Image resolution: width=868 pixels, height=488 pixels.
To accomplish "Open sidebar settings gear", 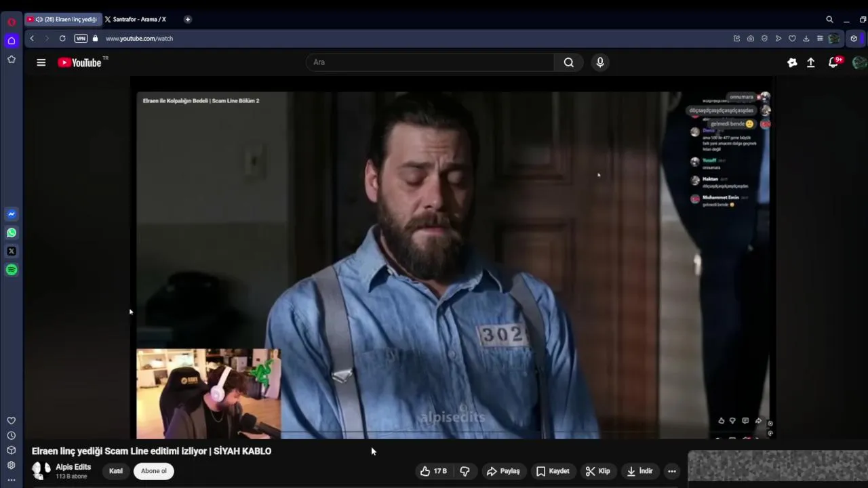I will (x=12, y=465).
